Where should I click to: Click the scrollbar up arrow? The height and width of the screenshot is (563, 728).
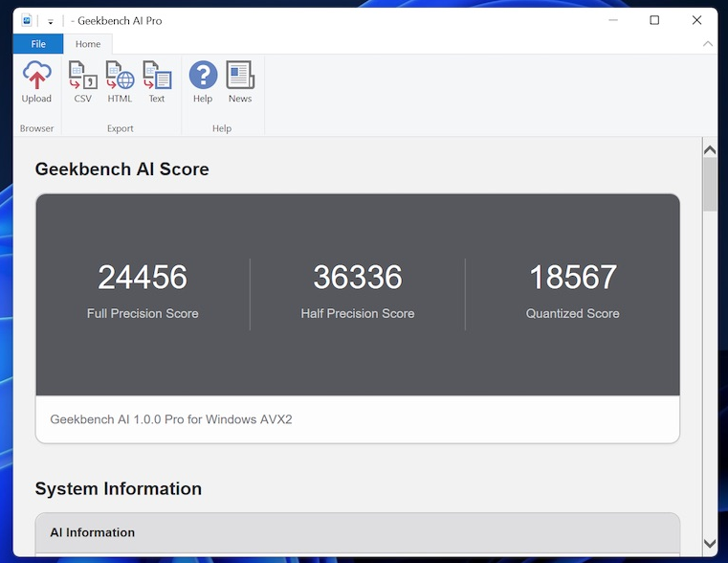click(x=710, y=150)
